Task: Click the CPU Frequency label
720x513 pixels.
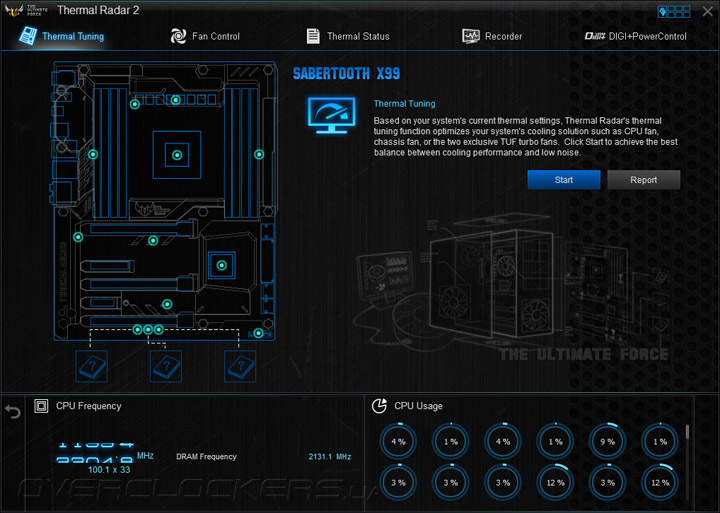Action: pos(89,406)
